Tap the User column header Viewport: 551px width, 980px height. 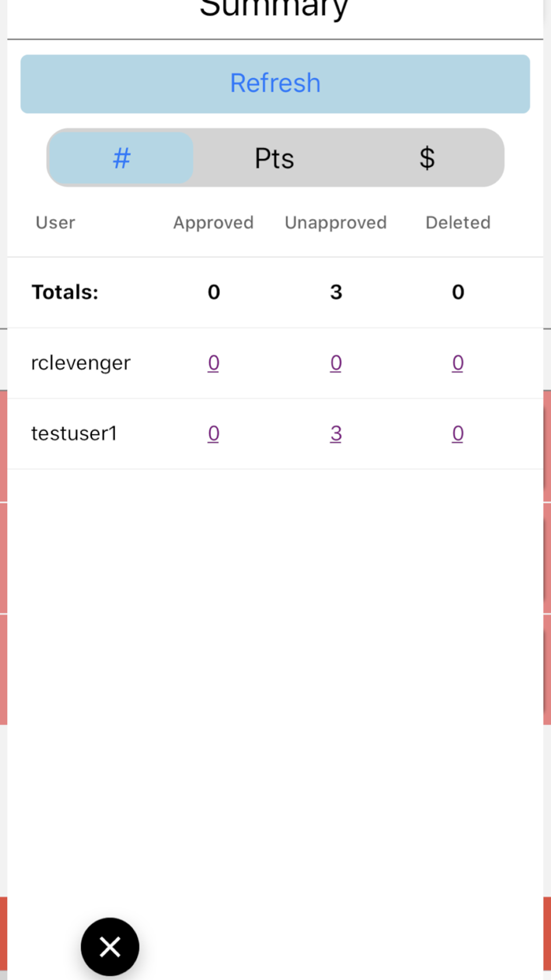[55, 222]
